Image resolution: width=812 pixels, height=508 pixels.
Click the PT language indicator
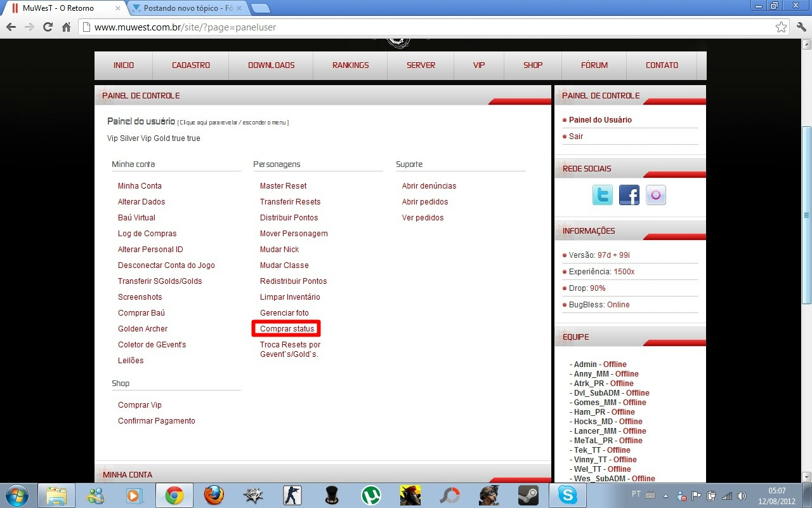[636, 494]
